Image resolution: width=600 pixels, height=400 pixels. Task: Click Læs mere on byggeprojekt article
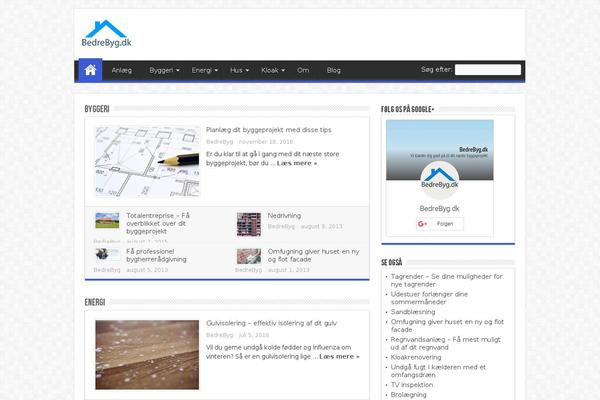pos(297,163)
